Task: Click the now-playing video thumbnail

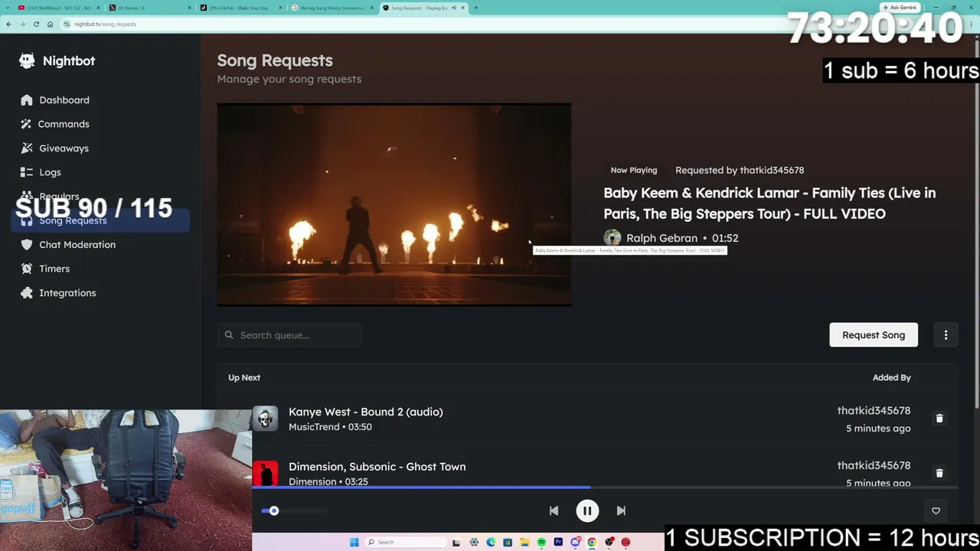Action: click(x=394, y=205)
